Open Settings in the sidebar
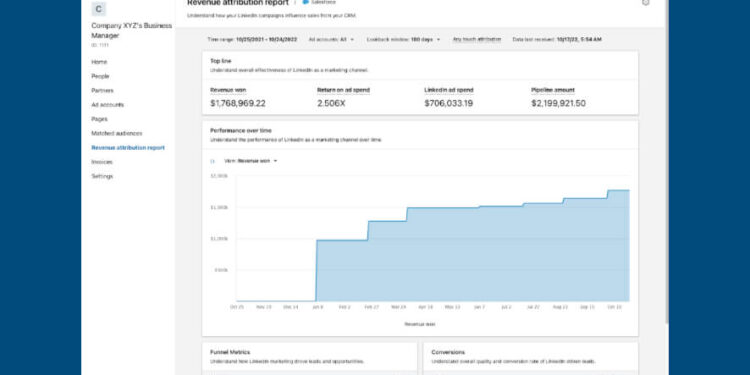This screenshot has height=375, width=750. tap(102, 176)
